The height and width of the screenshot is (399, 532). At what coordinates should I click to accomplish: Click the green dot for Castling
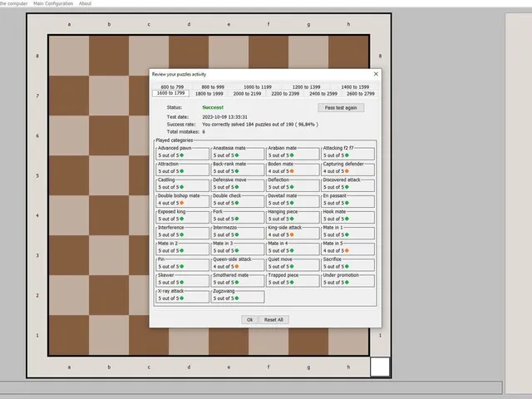coord(182,187)
